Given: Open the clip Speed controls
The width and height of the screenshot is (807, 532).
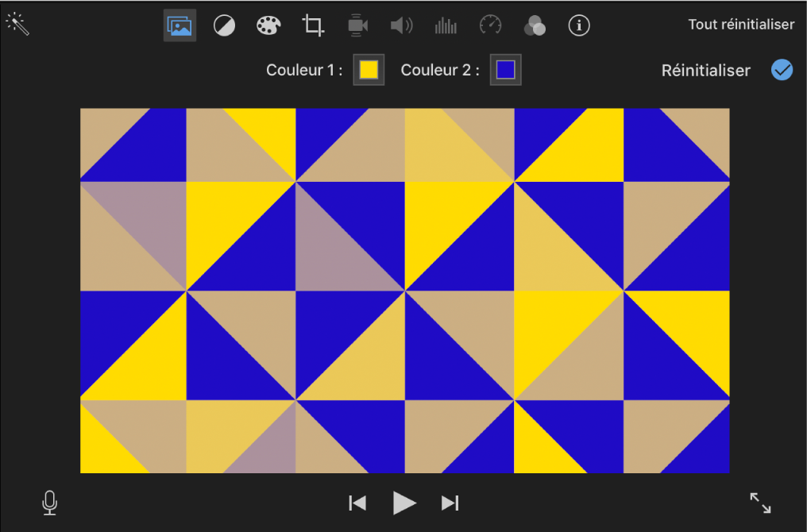Looking at the screenshot, I should tap(490, 25).
